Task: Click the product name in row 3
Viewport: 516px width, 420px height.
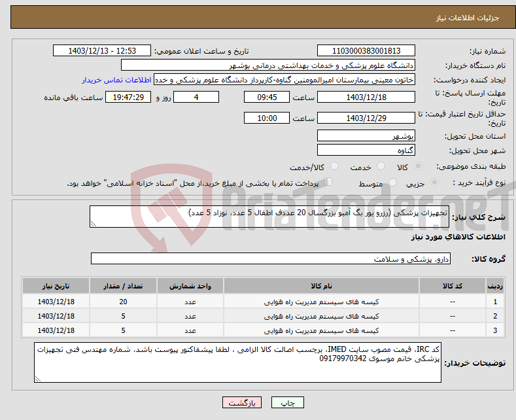Action: pyautogui.click(x=321, y=330)
